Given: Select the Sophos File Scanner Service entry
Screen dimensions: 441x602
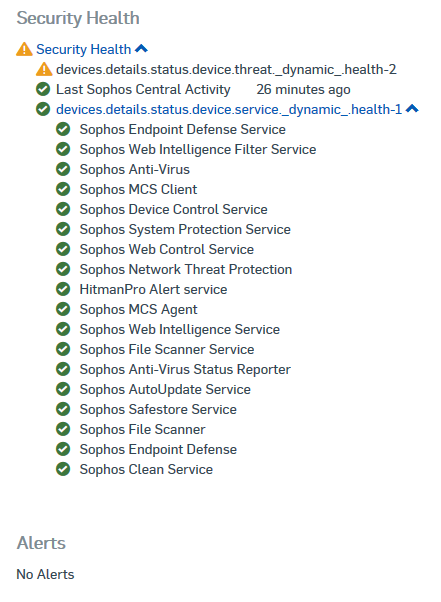Looking at the screenshot, I should tap(167, 349).
